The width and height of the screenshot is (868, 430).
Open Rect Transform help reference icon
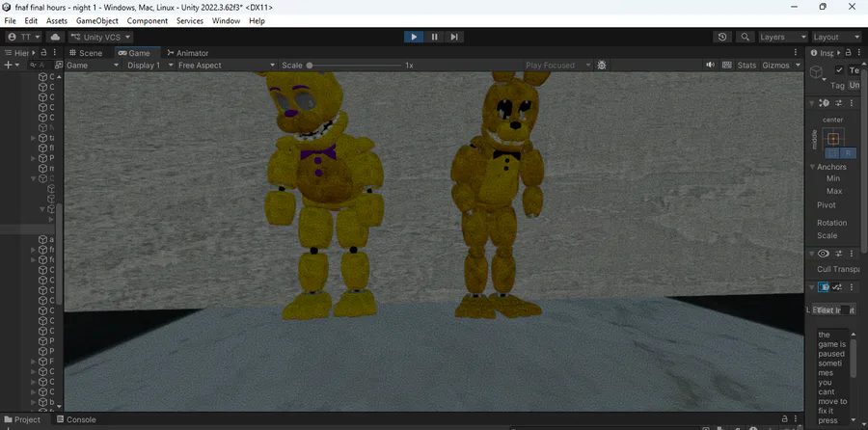[825, 103]
